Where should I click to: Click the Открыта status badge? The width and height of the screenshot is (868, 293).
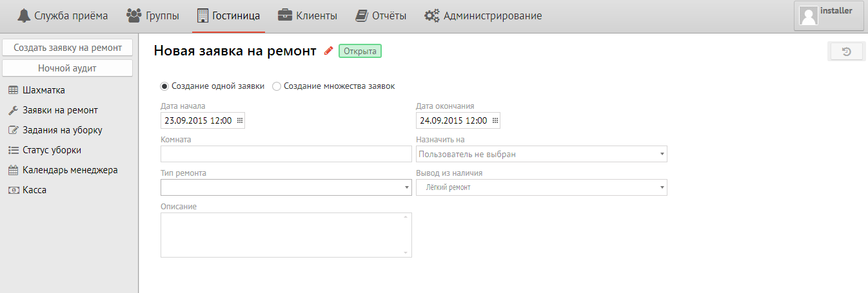point(360,51)
